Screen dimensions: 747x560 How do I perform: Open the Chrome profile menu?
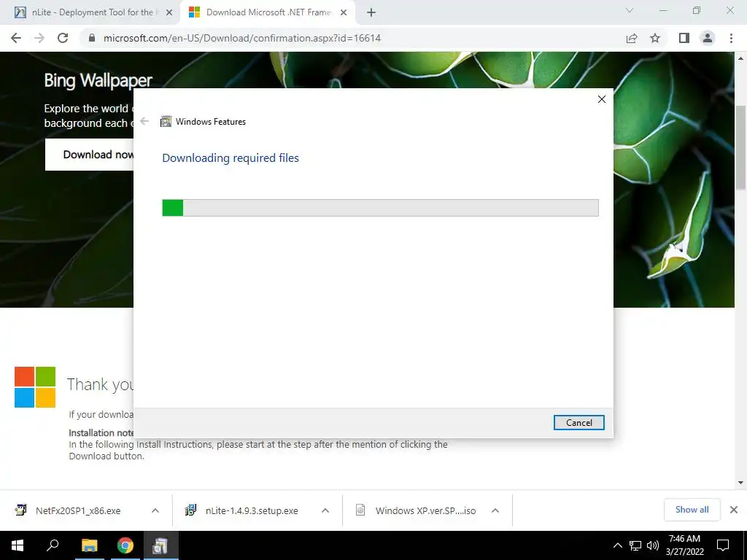708,38
